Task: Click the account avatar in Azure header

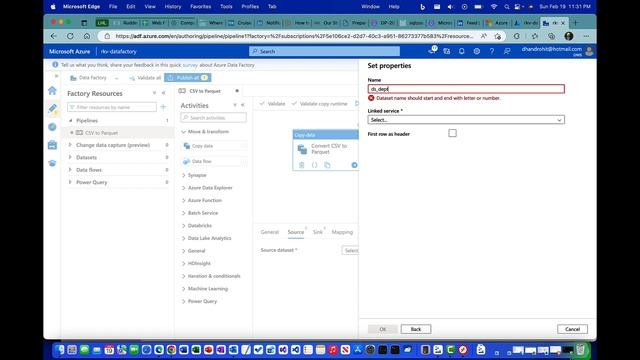Action: coord(589,51)
